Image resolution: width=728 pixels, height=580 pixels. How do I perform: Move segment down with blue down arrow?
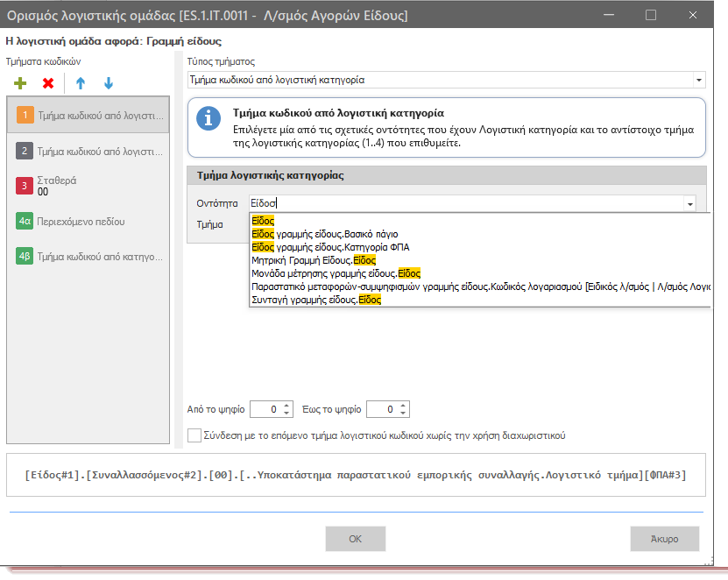tap(108, 83)
